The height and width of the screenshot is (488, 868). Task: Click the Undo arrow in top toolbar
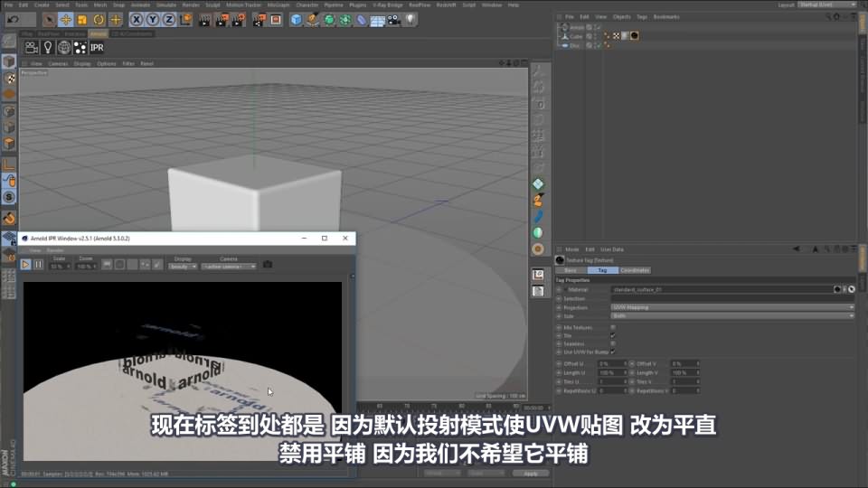[x=13, y=19]
